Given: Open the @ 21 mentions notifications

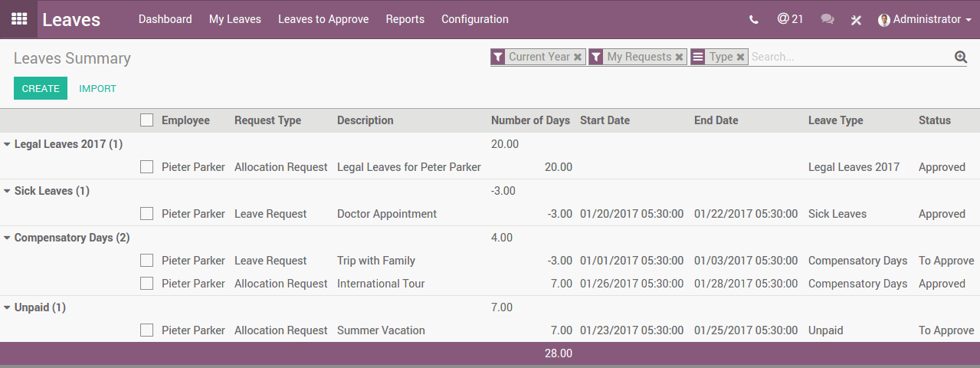Looking at the screenshot, I should click(x=790, y=19).
